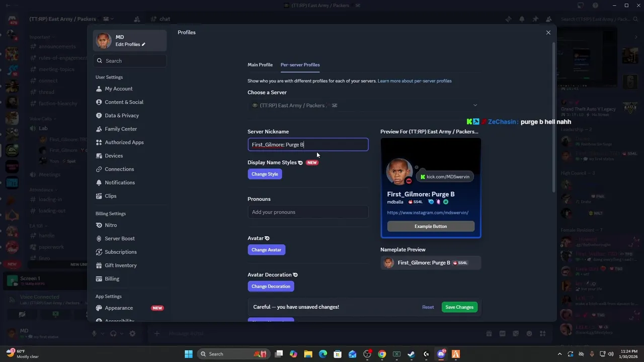
Task: Click the Server Nickname text field
Action: 308,145
